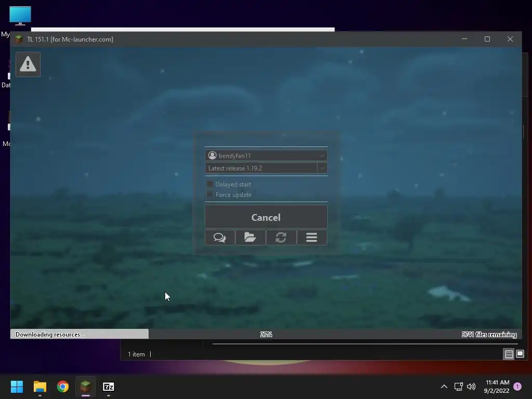532x399 pixels.
Task: Open the Windows Start menu
Action: pos(17,387)
